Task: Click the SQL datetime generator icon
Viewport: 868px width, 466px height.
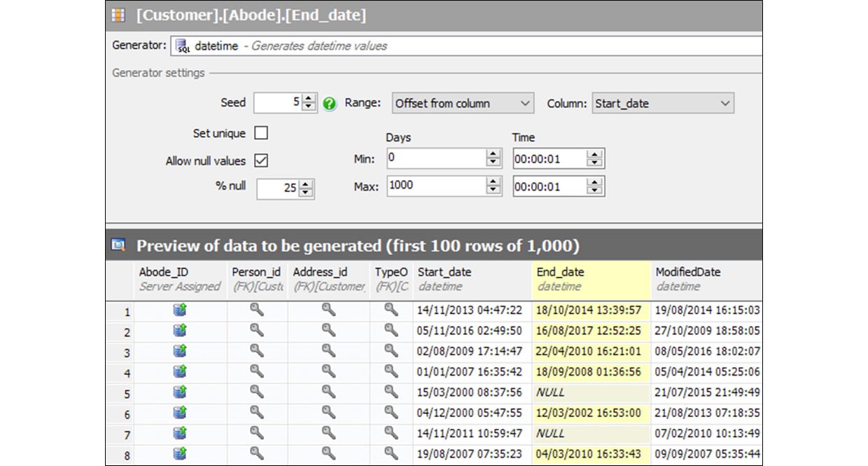Action: point(183,46)
